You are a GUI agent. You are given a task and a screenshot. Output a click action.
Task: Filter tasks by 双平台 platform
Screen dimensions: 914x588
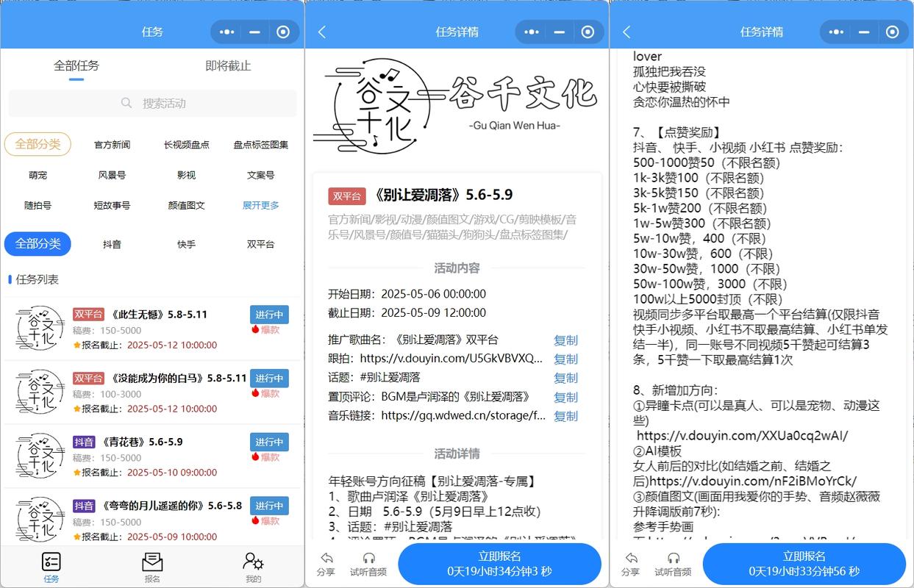click(261, 244)
